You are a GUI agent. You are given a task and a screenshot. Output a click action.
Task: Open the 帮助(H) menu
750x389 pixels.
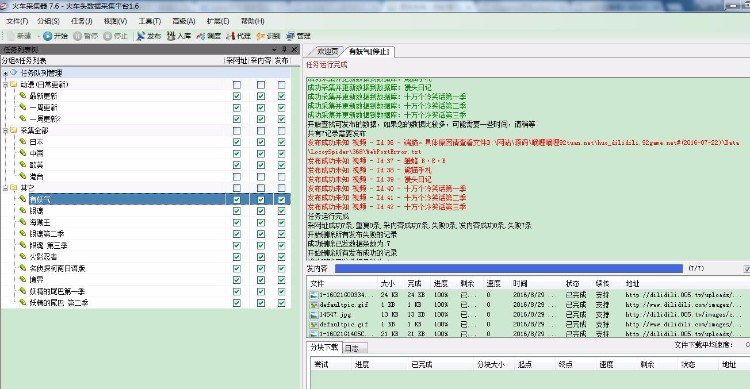253,21
